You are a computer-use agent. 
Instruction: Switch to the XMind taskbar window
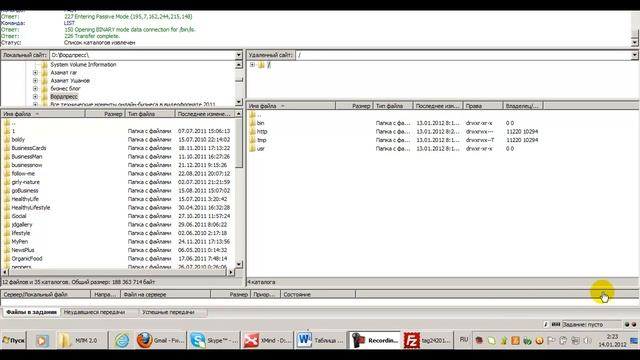267,340
